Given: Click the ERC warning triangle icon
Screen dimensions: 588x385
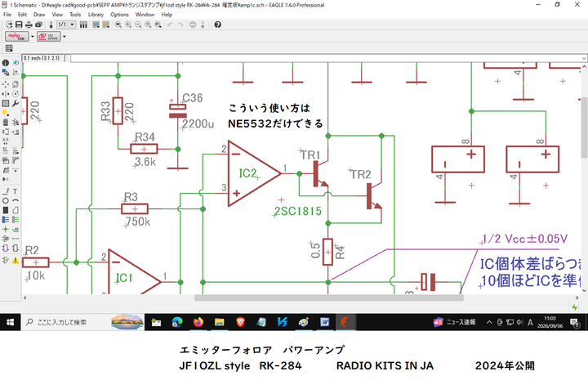Looking at the screenshot, I should click(x=16, y=260).
